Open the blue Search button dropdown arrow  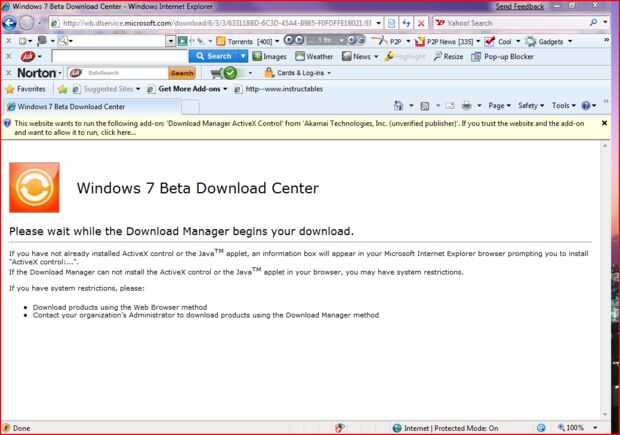(x=243, y=56)
